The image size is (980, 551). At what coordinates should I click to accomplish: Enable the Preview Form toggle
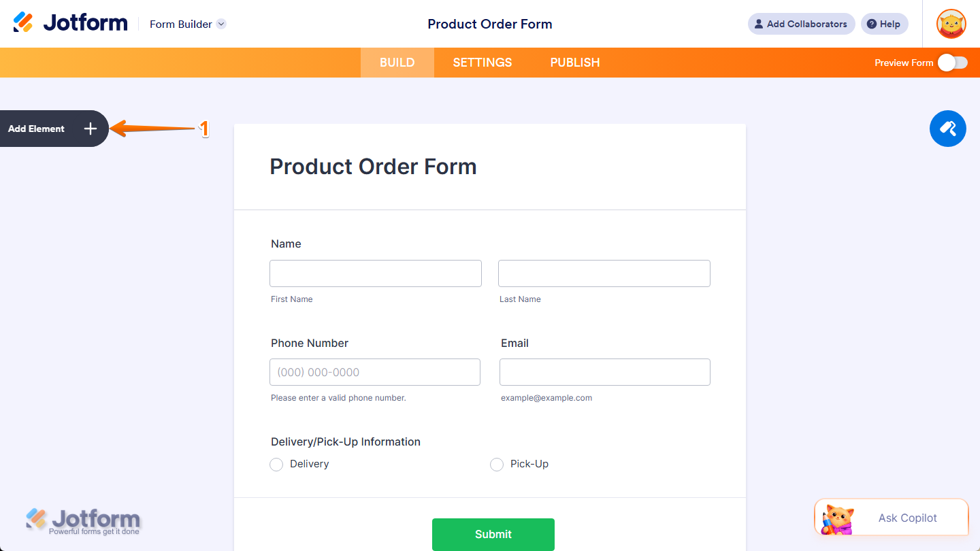tap(952, 62)
